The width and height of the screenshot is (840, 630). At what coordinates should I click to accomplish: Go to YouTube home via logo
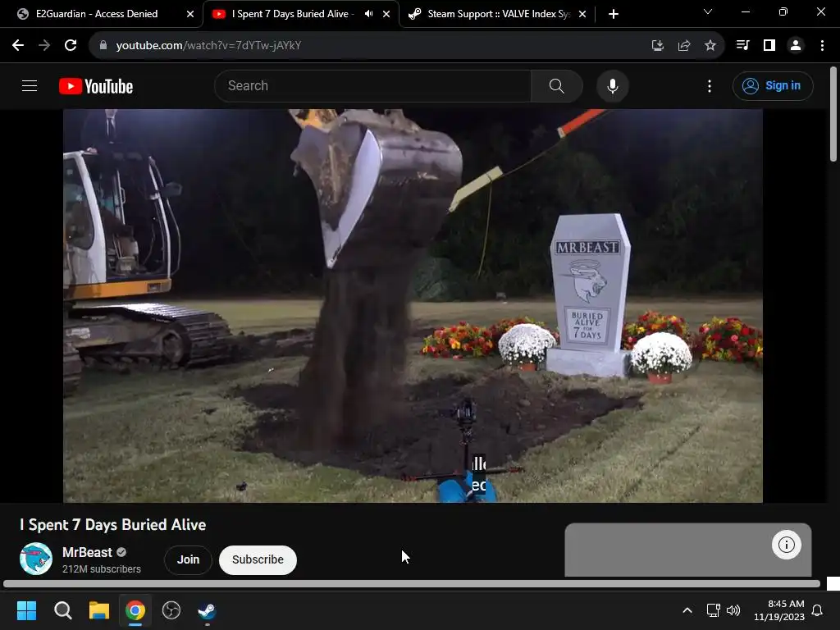click(96, 86)
